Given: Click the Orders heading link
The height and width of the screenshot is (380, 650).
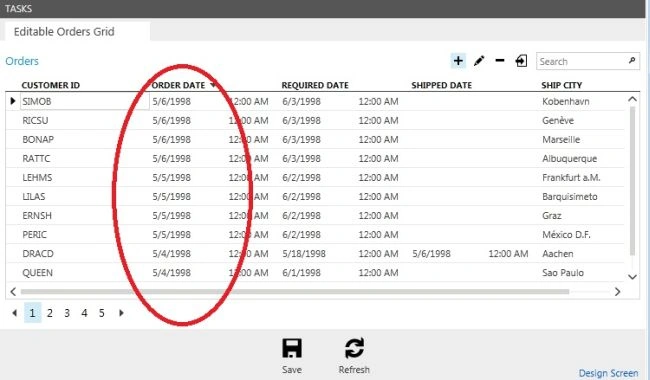Looking at the screenshot, I should click(x=22, y=61).
